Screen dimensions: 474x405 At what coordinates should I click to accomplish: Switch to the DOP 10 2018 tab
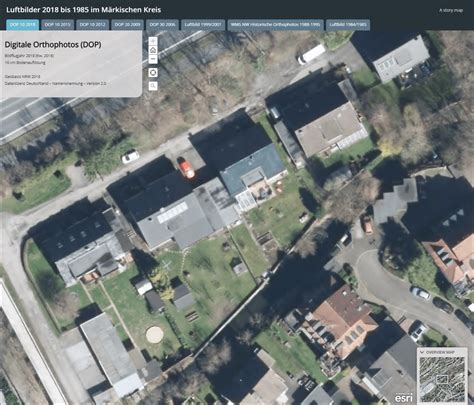pos(23,25)
